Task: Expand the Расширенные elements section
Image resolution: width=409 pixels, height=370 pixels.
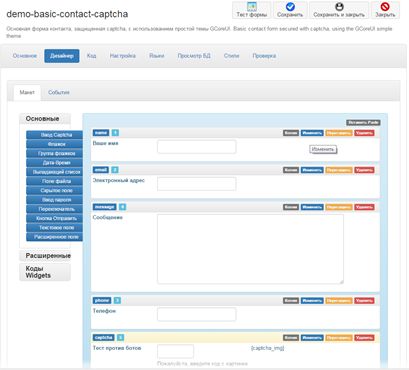Action: (x=45, y=256)
